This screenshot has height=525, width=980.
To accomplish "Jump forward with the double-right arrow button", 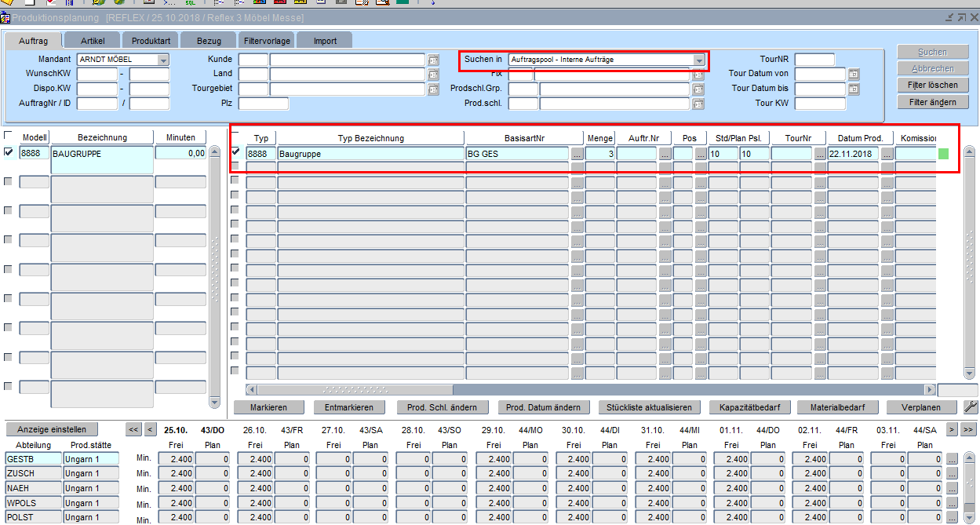I will 968,429.
